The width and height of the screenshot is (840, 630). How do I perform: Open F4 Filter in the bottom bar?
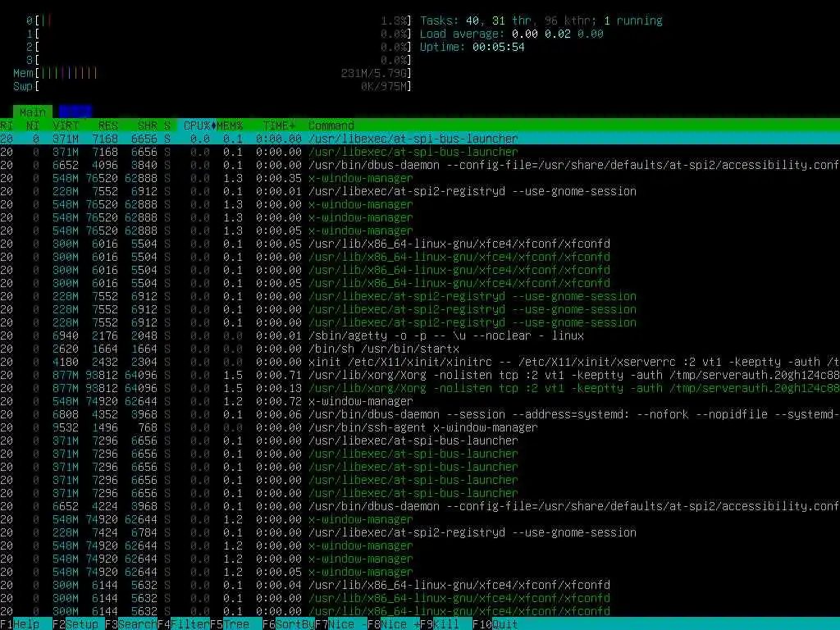click(x=184, y=623)
